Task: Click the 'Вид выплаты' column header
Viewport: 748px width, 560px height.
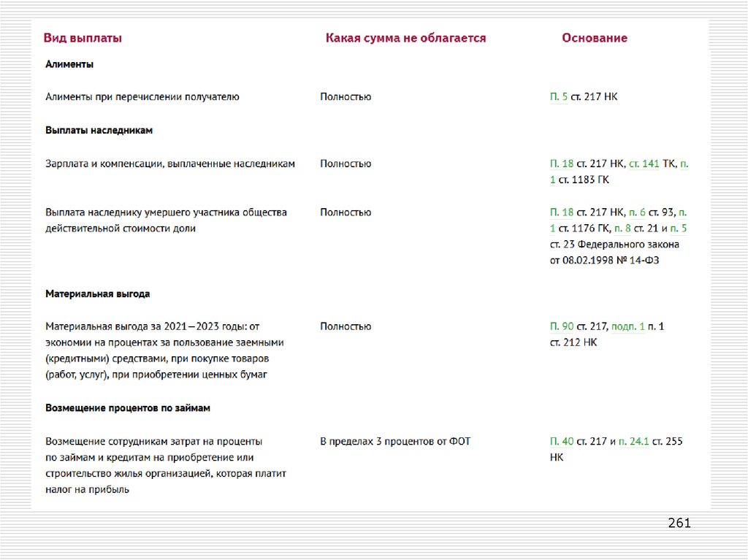Action: pos(83,38)
